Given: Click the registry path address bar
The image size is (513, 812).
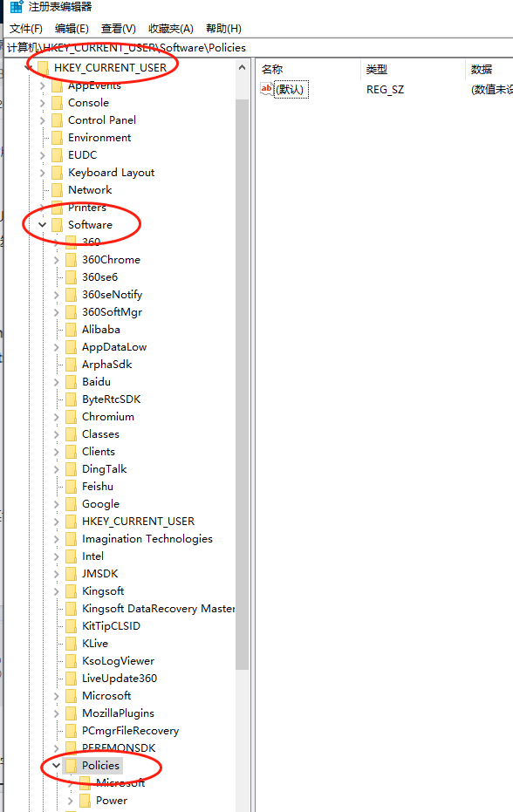Looking at the screenshot, I should 259,48.
